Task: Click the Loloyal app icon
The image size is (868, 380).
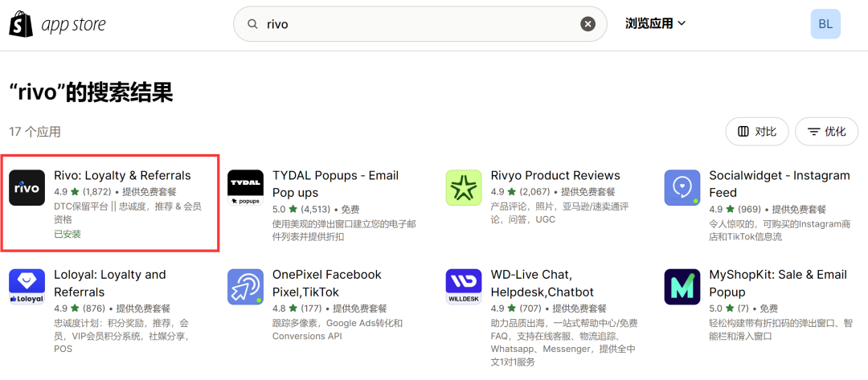Action: 27,287
